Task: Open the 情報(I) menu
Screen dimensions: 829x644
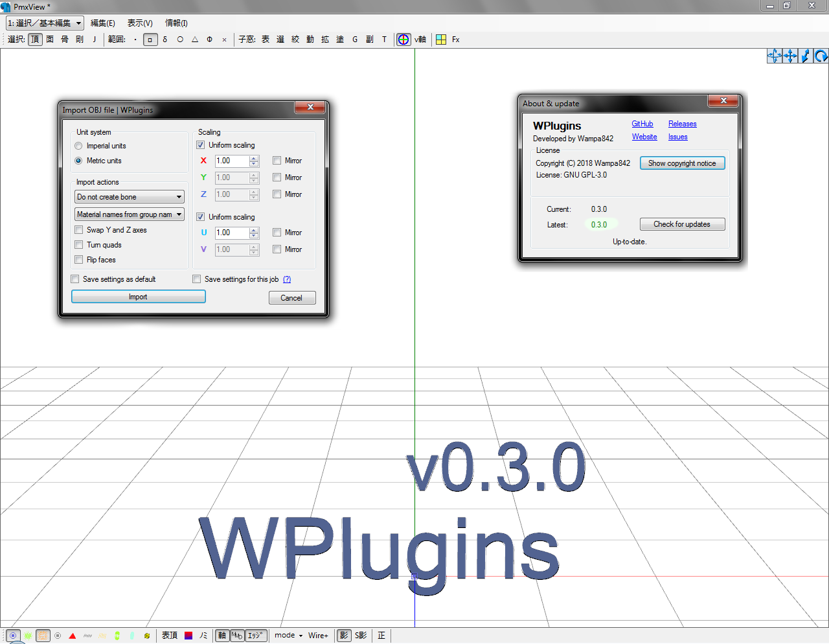Action: click(176, 23)
